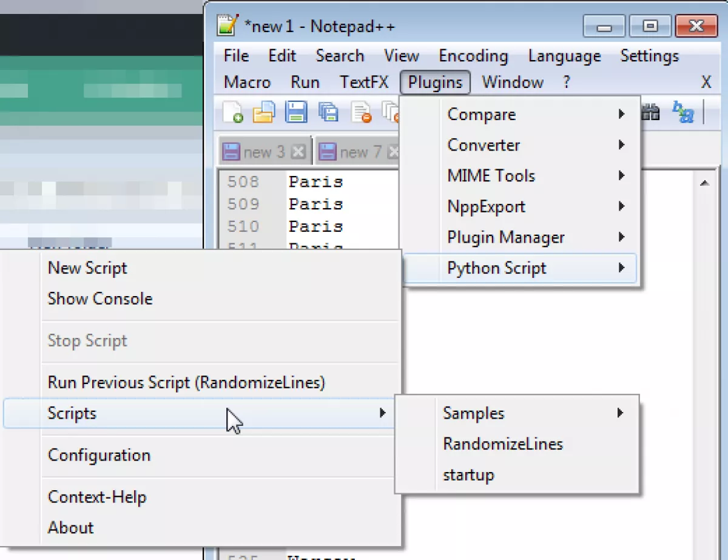The width and height of the screenshot is (728, 560).
Task: Click line number 510 in margin
Action: pos(243,226)
